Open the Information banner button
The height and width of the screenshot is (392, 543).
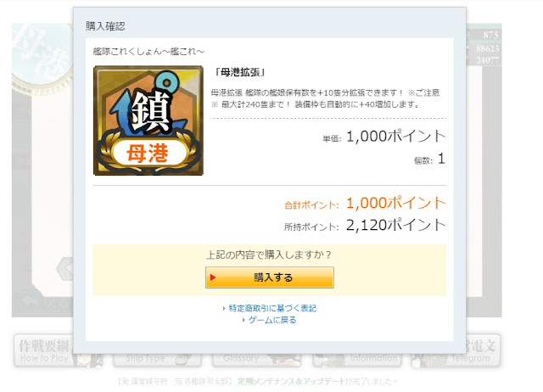click(356, 360)
